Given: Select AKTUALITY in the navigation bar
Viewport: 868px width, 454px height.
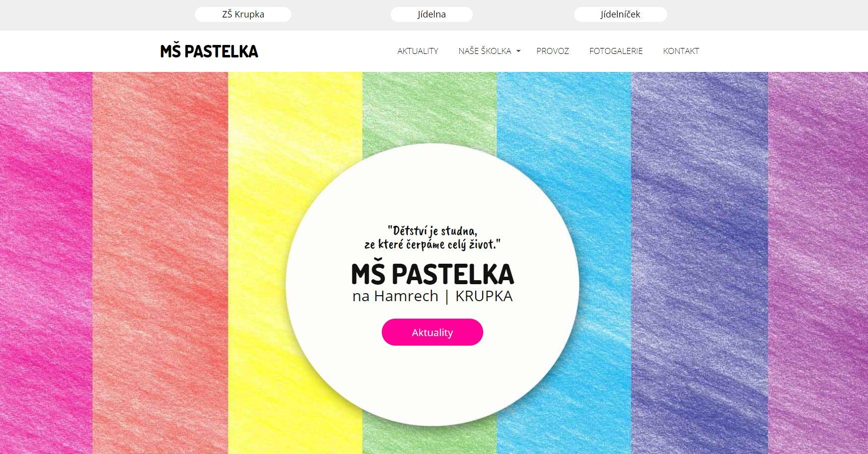Looking at the screenshot, I should 418,51.
